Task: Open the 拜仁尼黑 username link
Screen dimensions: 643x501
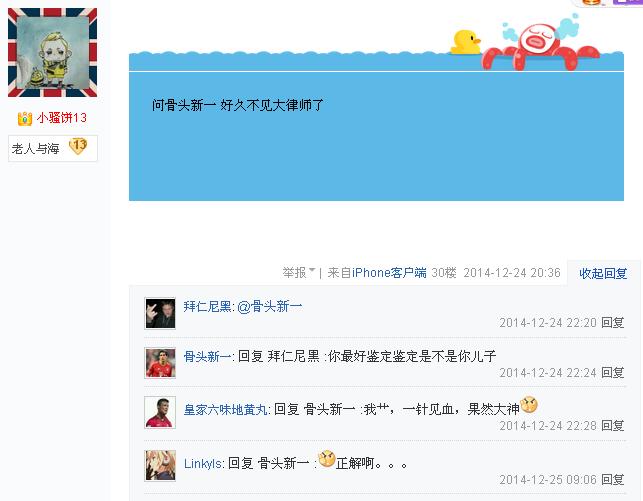Action: [207, 306]
